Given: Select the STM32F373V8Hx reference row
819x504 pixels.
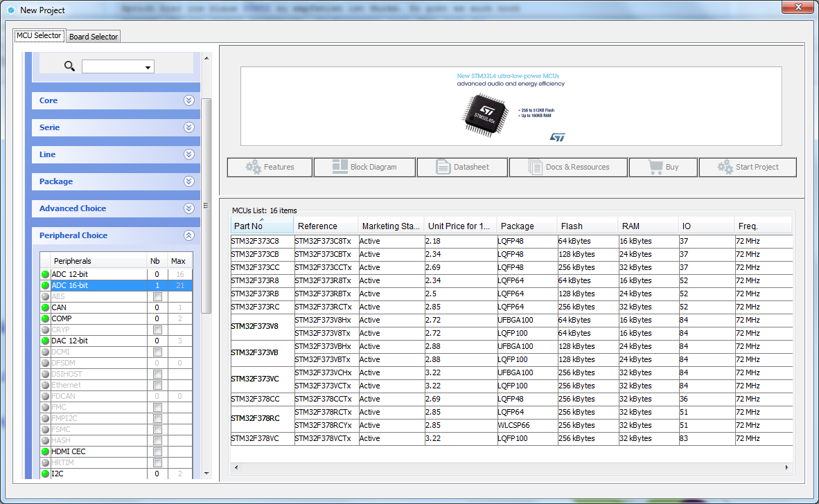Looking at the screenshot, I should (x=326, y=320).
